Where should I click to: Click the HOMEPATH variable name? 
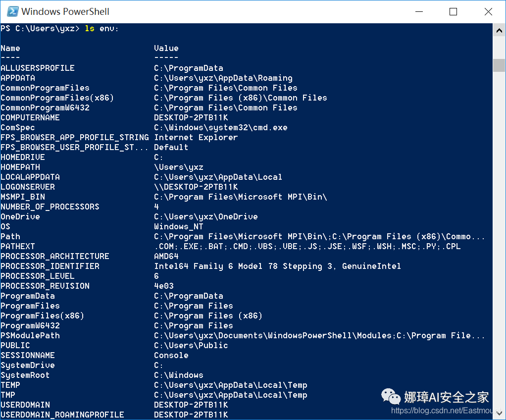[x=20, y=167]
